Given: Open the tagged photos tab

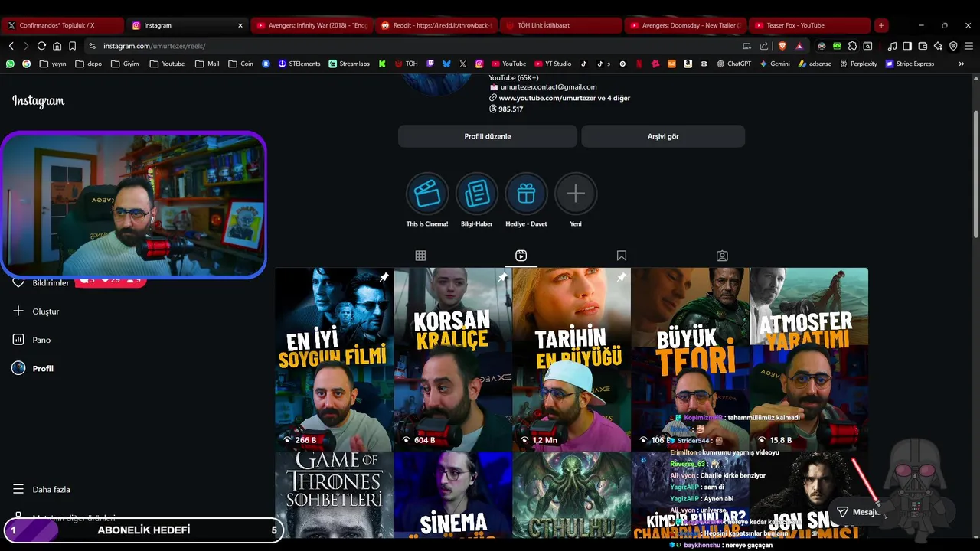Looking at the screenshot, I should tap(722, 256).
